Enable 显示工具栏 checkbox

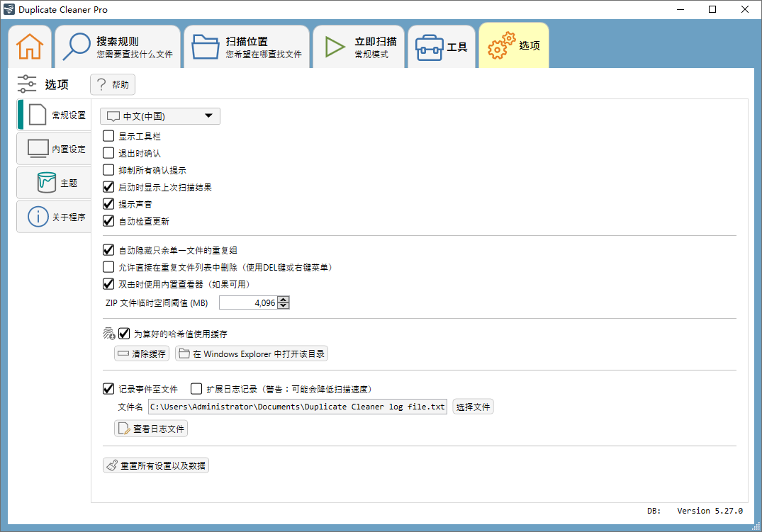(x=108, y=136)
